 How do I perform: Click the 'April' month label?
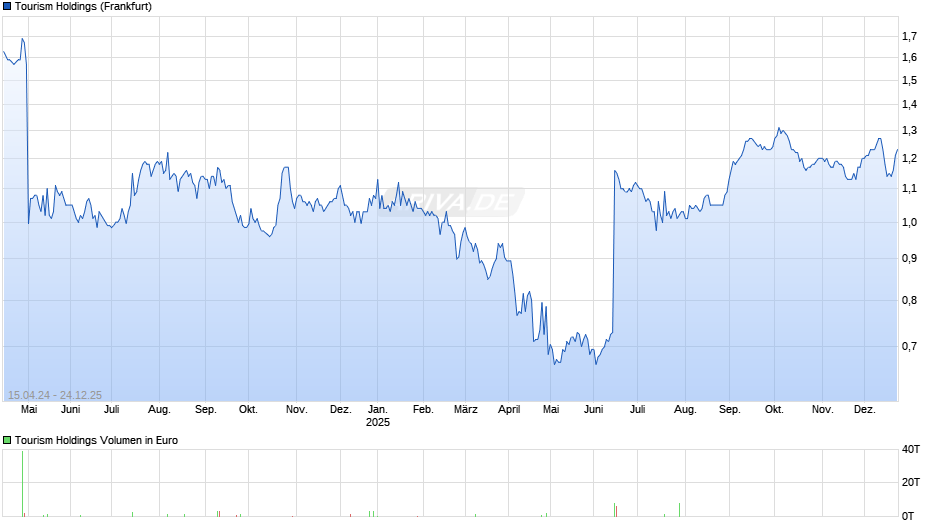pyautogui.click(x=509, y=410)
